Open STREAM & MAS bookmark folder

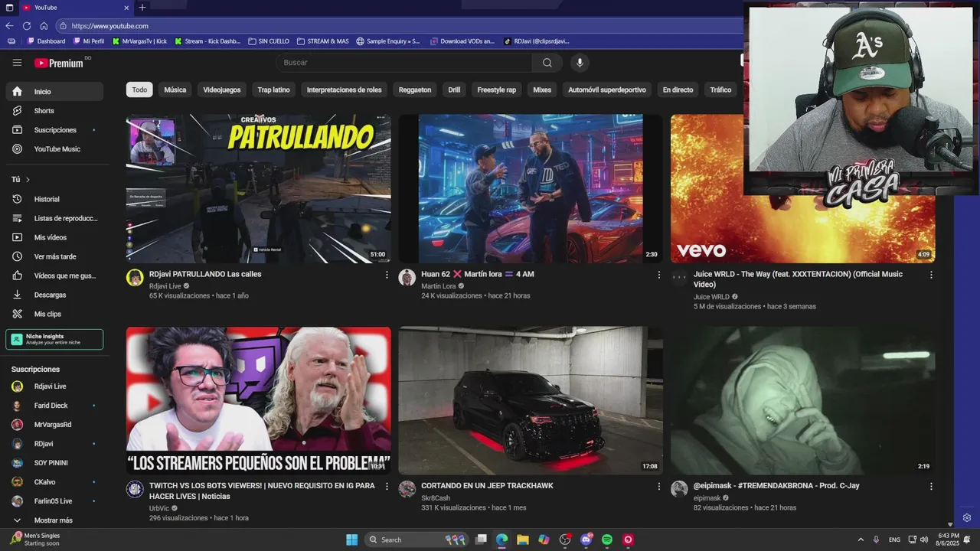pyautogui.click(x=322, y=41)
